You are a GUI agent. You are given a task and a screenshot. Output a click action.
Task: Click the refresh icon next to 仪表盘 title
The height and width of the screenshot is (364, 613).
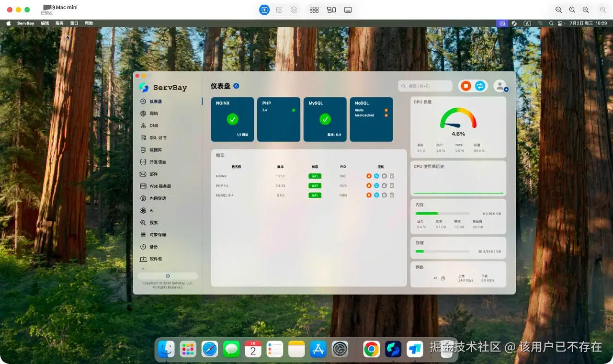pos(236,86)
